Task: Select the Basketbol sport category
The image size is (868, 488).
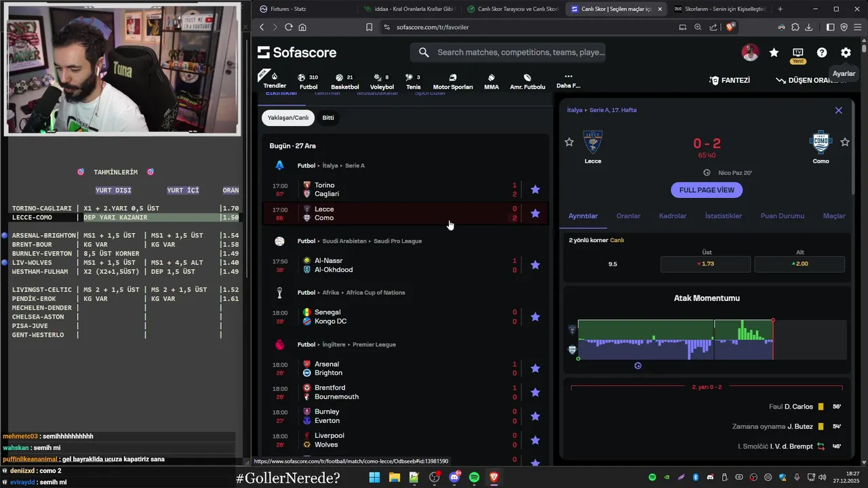Action: pos(344,81)
